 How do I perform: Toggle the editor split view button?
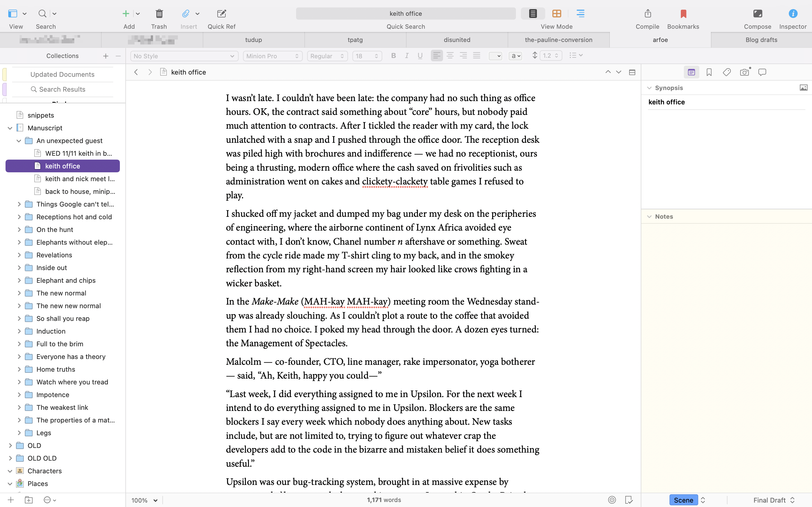632,72
